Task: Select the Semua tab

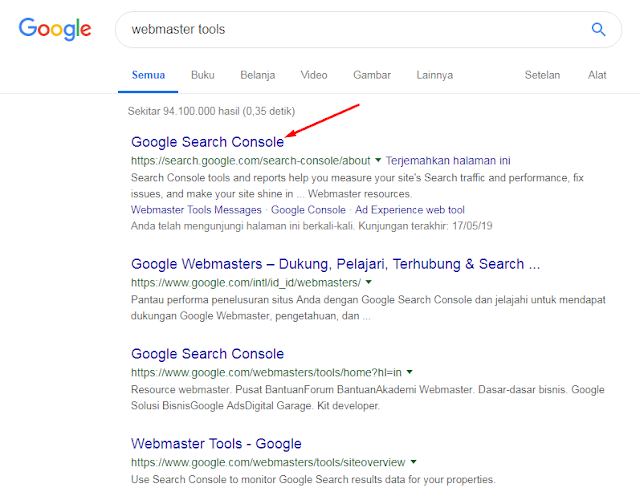Action: click(148, 75)
